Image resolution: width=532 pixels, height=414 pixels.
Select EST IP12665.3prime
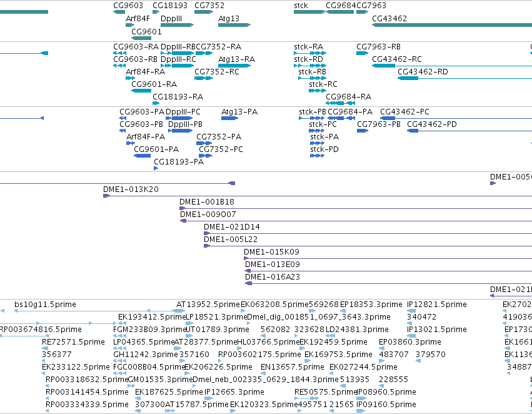(x=234, y=392)
